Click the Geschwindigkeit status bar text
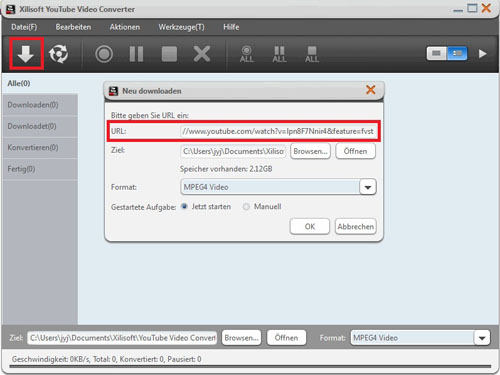 coord(107,359)
